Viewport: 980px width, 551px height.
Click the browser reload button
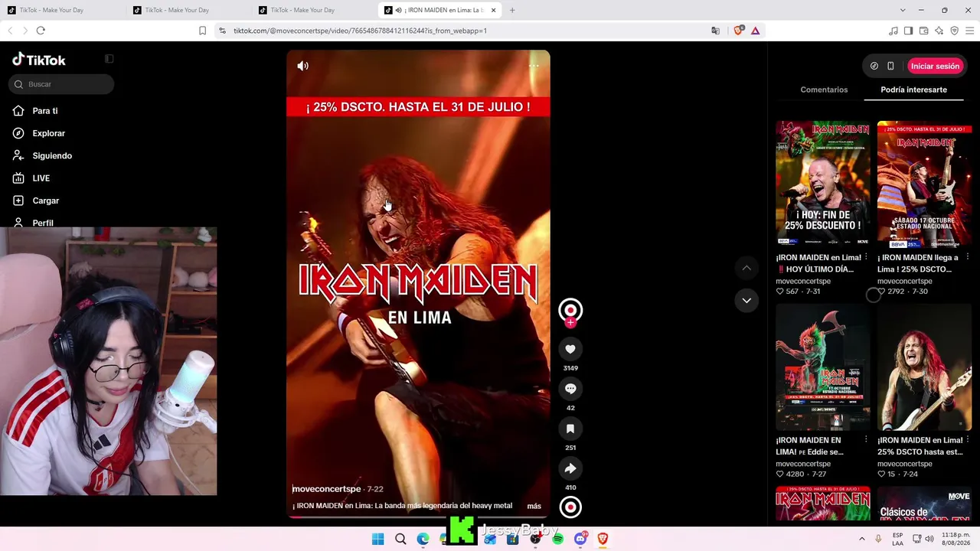[x=41, y=31]
